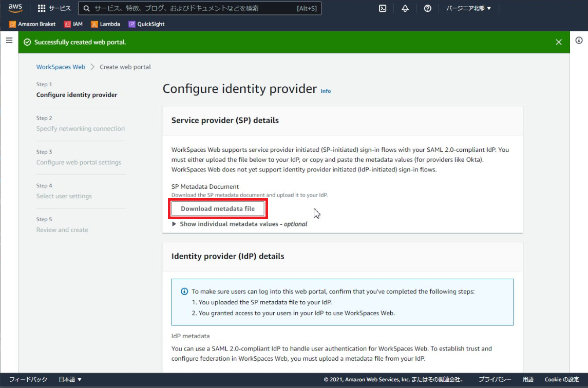Open the services grid menu icon
Viewport: 588px width, 388px height.
pos(42,8)
